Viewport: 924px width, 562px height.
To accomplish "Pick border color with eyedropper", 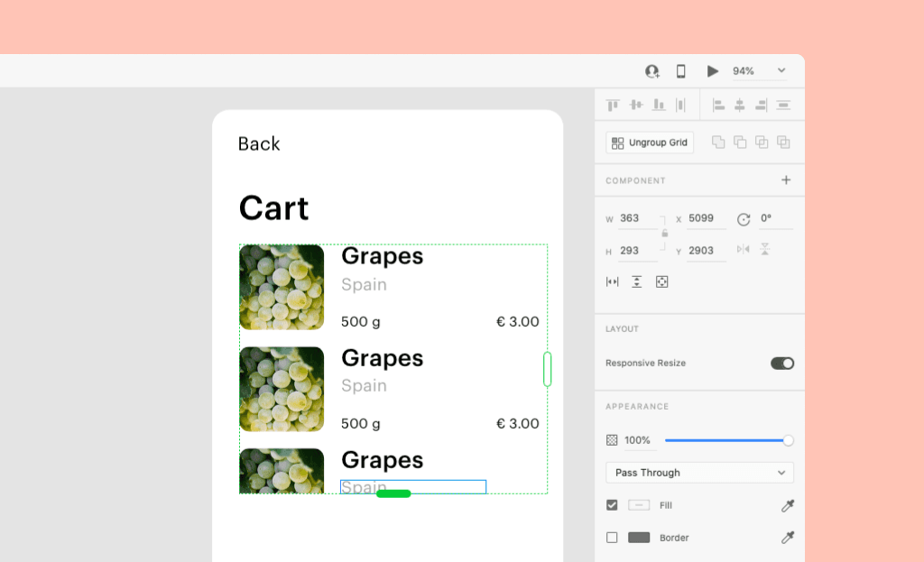I will click(788, 538).
